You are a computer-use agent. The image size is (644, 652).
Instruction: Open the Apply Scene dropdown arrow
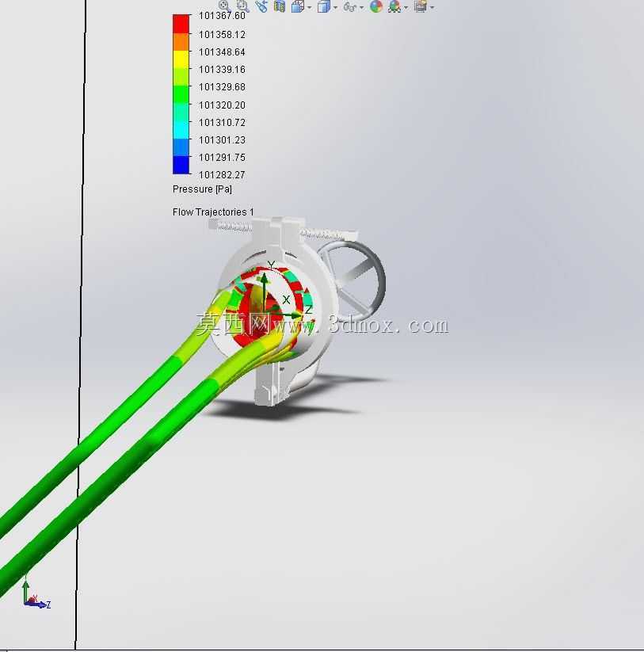(406, 7)
